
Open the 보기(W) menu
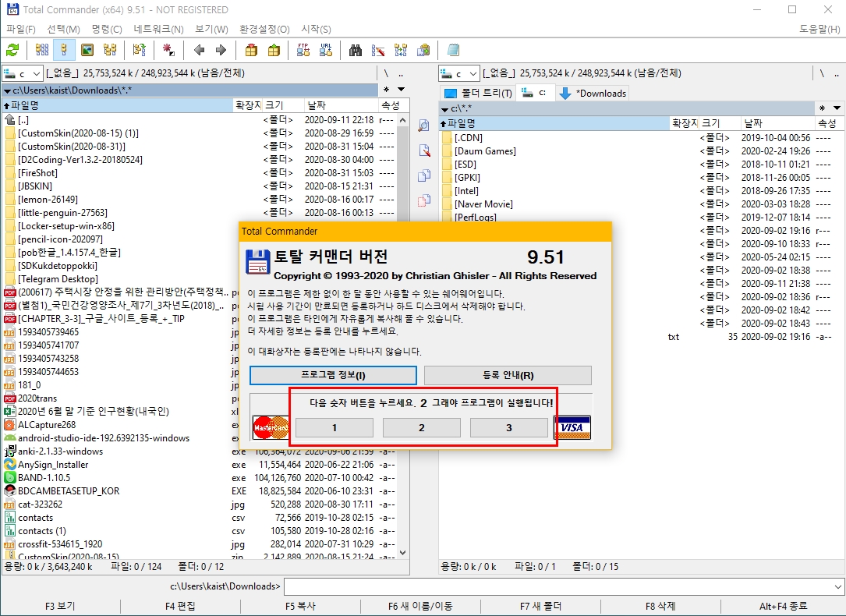(x=211, y=29)
